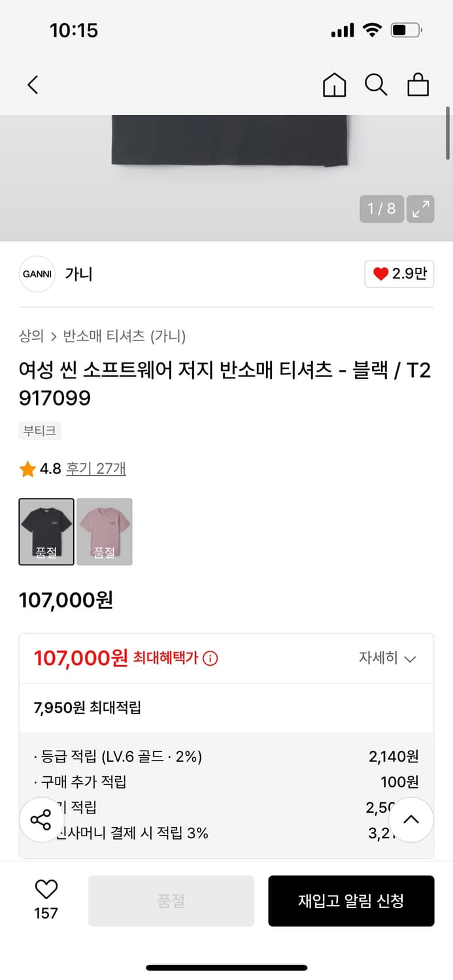The height and width of the screenshot is (980, 453).
Task: Tap 재입고 알림 신청 restock alert button
Action: [x=351, y=900]
